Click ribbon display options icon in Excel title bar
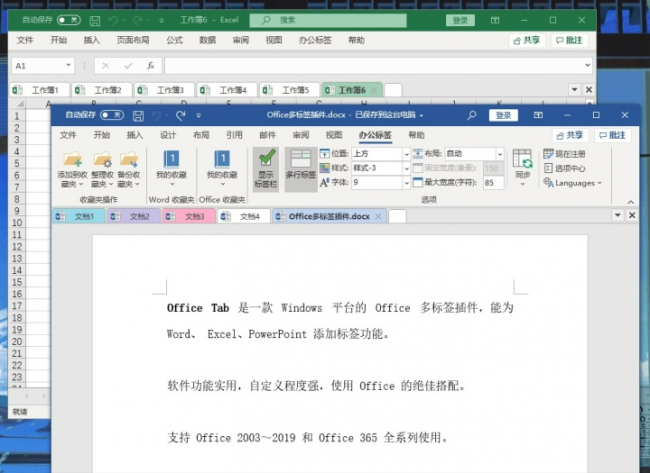The width and height of the screenshot is (650, 473). 495,20
